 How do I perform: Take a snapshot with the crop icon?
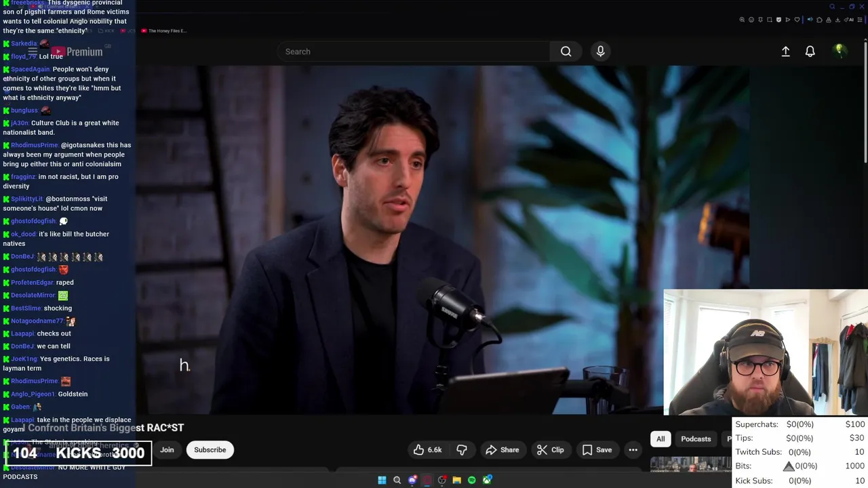pos(770,20)
